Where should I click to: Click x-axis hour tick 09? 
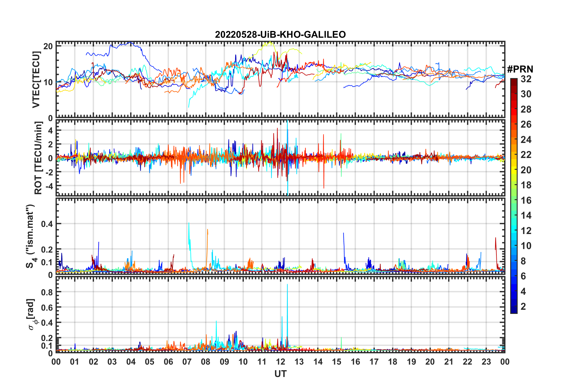[224, 362]
